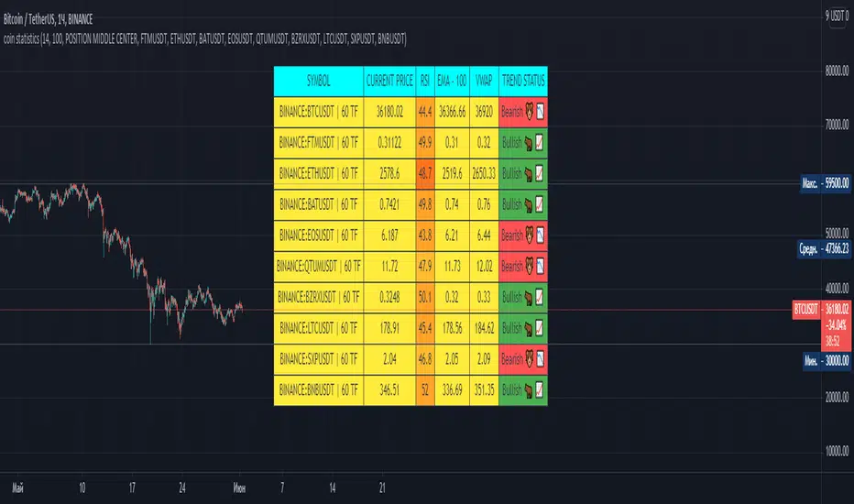Click the bear emoji in the QTUMUSDT row
Image resolution: width=854 pixels, height=504 pixels.
coord(529,267)
